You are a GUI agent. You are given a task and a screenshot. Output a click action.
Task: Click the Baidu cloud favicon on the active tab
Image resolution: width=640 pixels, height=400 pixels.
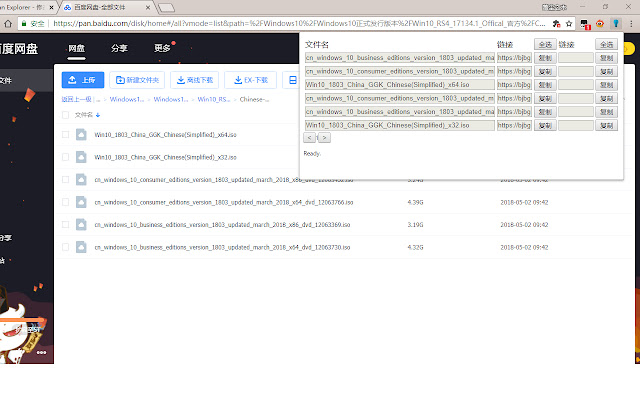(x=67, y=7)
